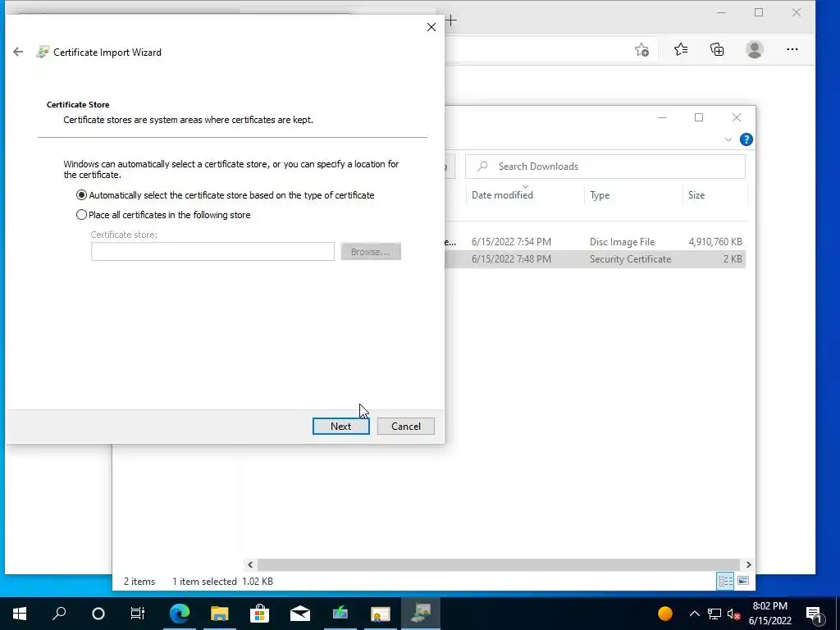Add this page to favorites in Edge
This screenshot has height=630, width=840.
pos(641,50)
